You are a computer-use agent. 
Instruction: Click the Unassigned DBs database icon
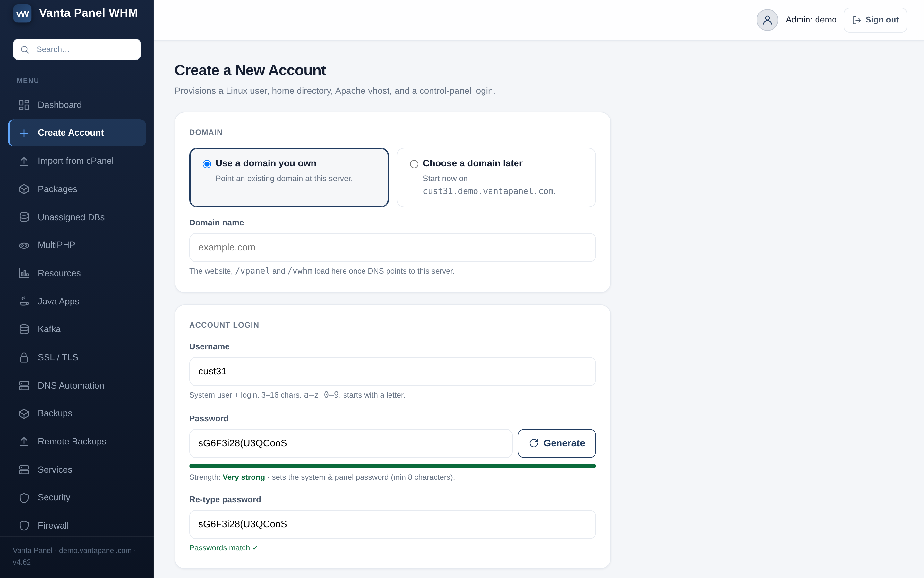coord(24,217)
